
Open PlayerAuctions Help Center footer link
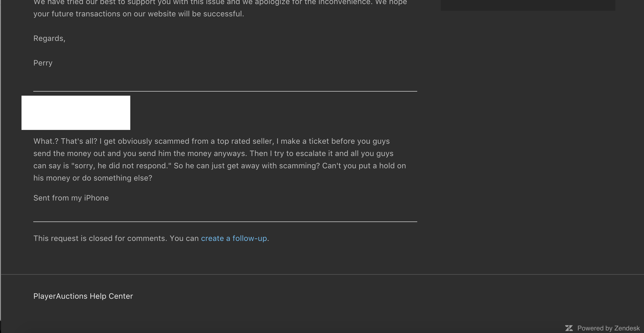pos(83,296)
